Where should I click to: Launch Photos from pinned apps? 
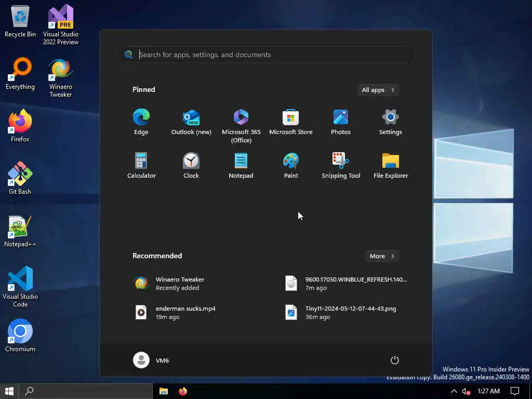click(x=341, y=122)
